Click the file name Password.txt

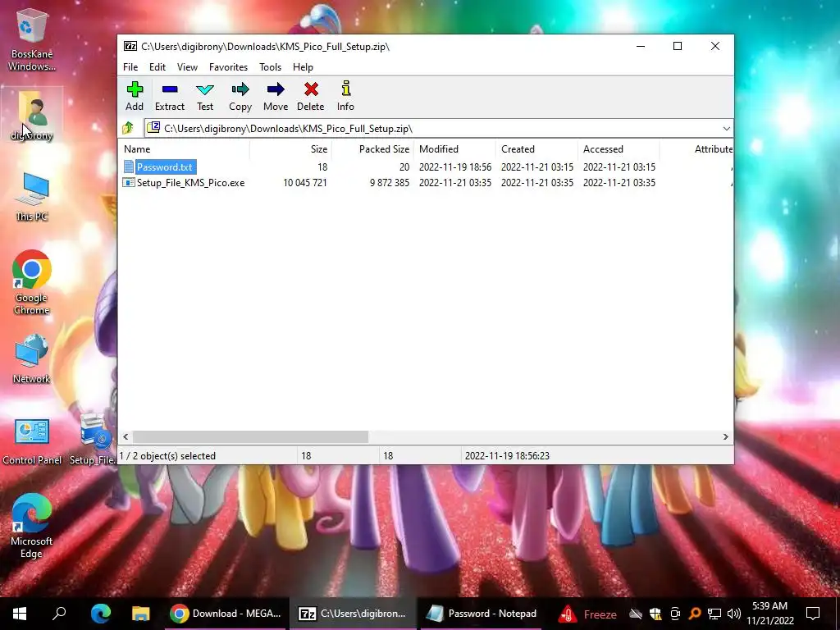point(164,167)
